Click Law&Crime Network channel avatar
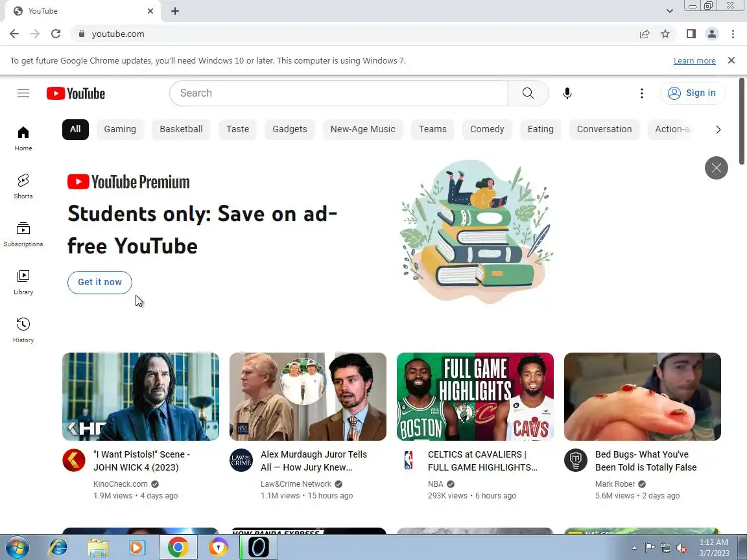Viewport: 747px width, 560px height. tap(241, 460)
